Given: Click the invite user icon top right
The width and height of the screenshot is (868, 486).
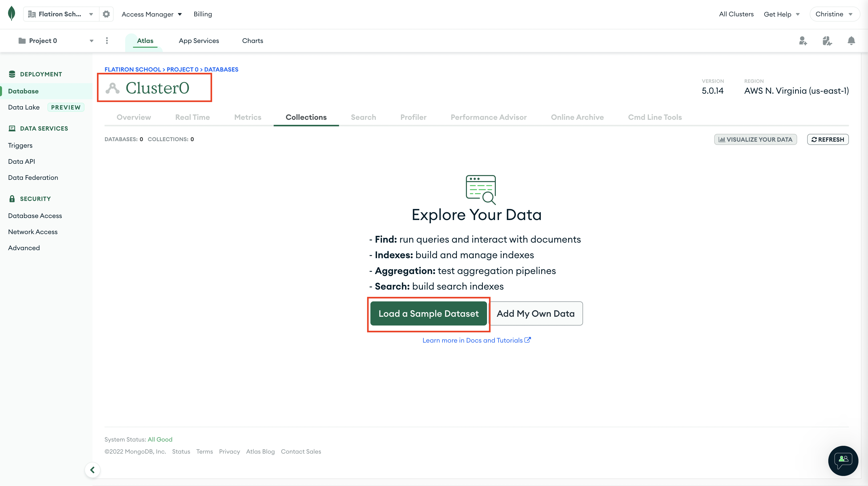Looking at the screenshot, I should click(x=803, y=40).
